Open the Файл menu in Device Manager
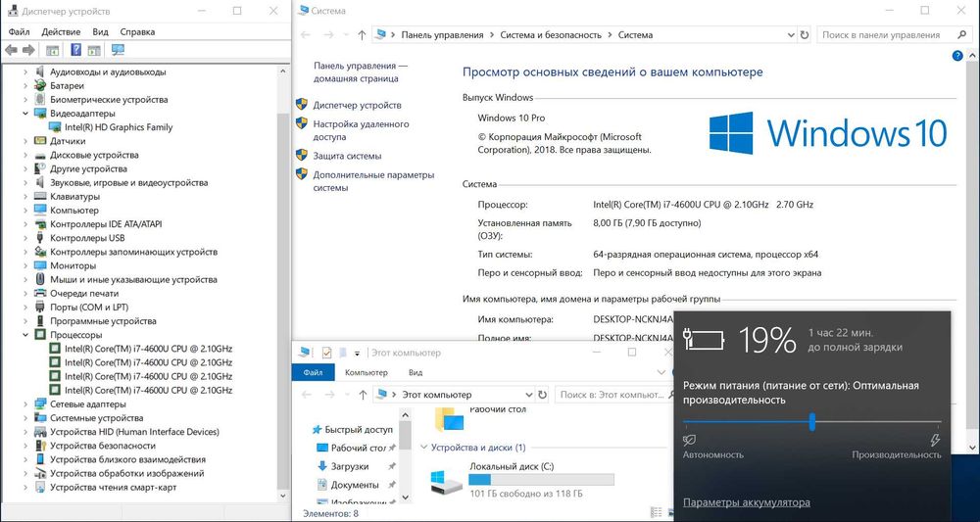 point(20,32)
